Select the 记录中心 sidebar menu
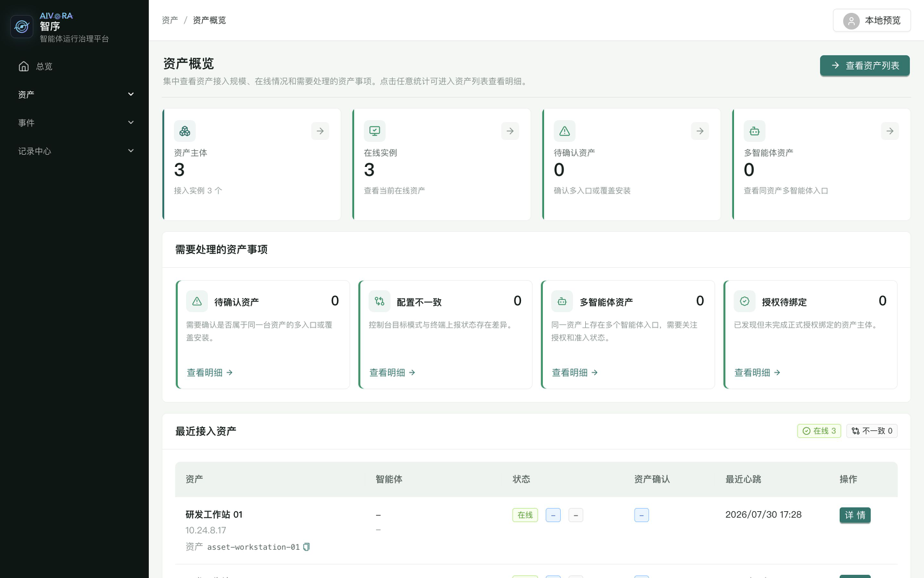 (74, 151)
